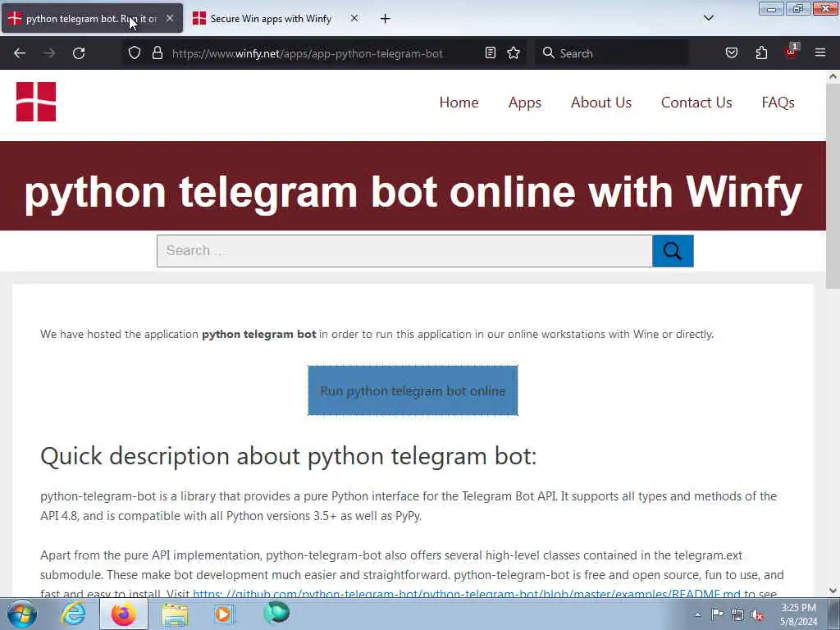Open the Windows Start button
The width and height of the screenshot is (840, 630).
[x=22, y=614]
